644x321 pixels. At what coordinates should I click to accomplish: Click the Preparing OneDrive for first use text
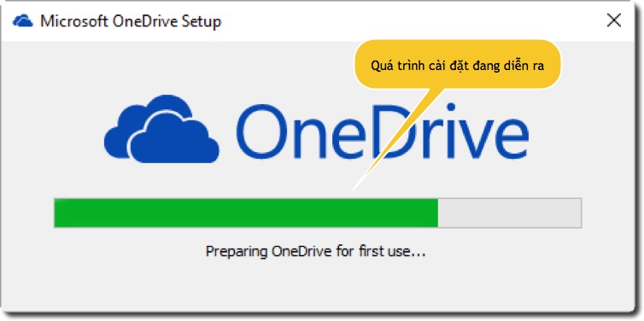[x=315, y=251]
